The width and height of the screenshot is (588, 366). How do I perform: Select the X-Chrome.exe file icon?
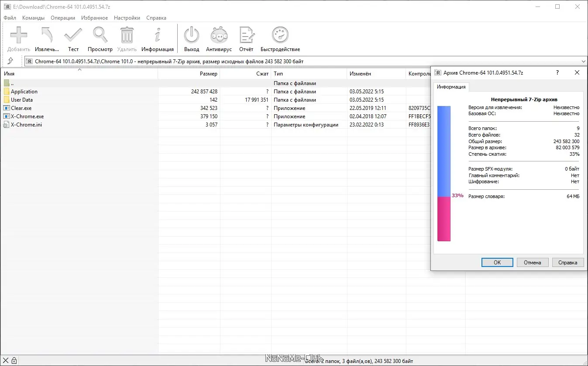7,116
